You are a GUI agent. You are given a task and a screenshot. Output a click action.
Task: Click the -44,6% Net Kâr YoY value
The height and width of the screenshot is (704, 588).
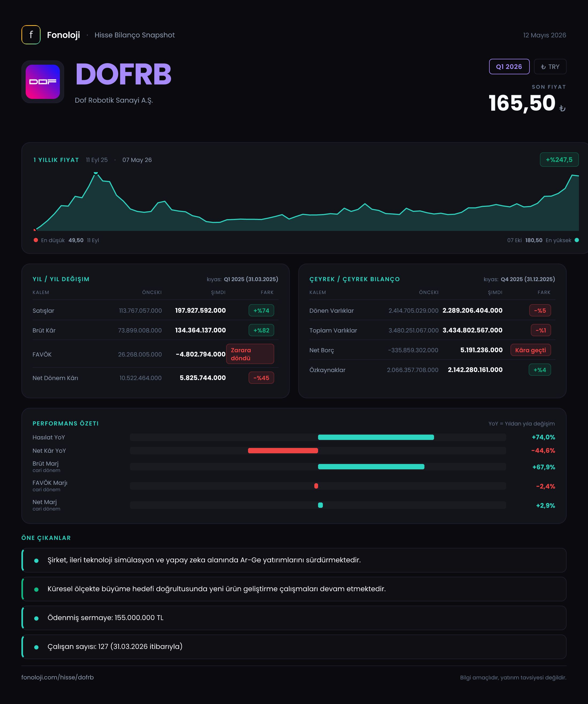[543, 451]
